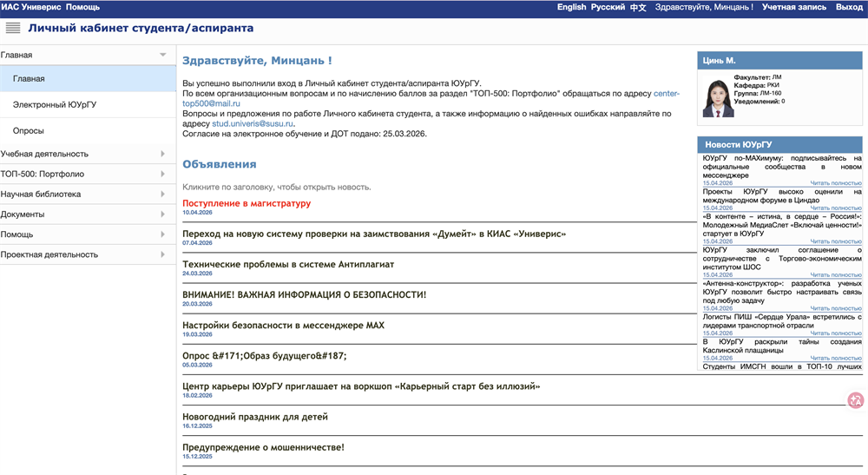Open Поступление в магистратуру announcement
This screenshot has height=475, width=868.
[x=247, y=203]
